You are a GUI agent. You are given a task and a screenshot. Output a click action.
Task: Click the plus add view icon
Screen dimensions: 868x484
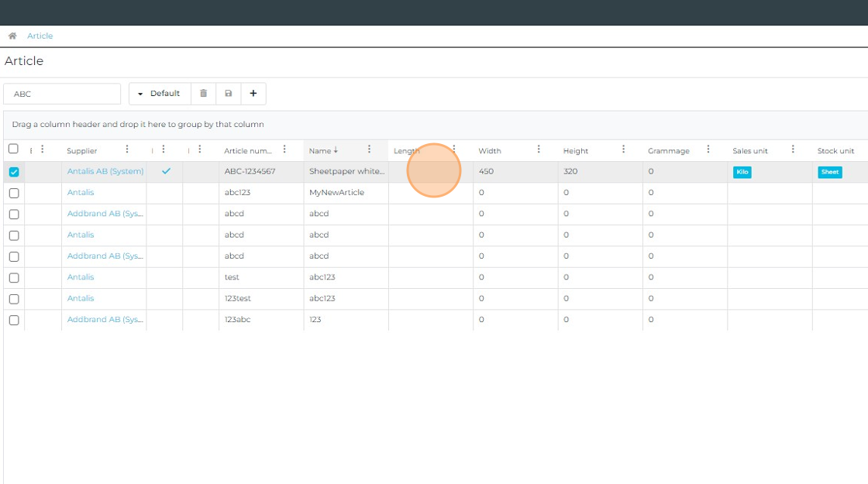[x=253, y=94]
